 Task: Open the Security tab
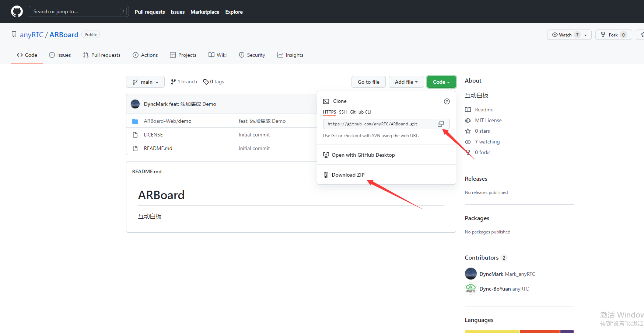click(x=252, y=55)
